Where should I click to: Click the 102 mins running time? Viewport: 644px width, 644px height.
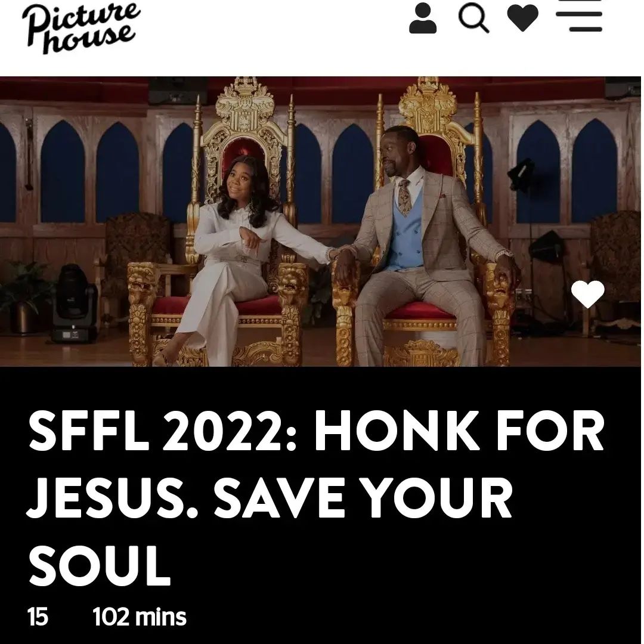pyautogui.click(x=139, y=617)
